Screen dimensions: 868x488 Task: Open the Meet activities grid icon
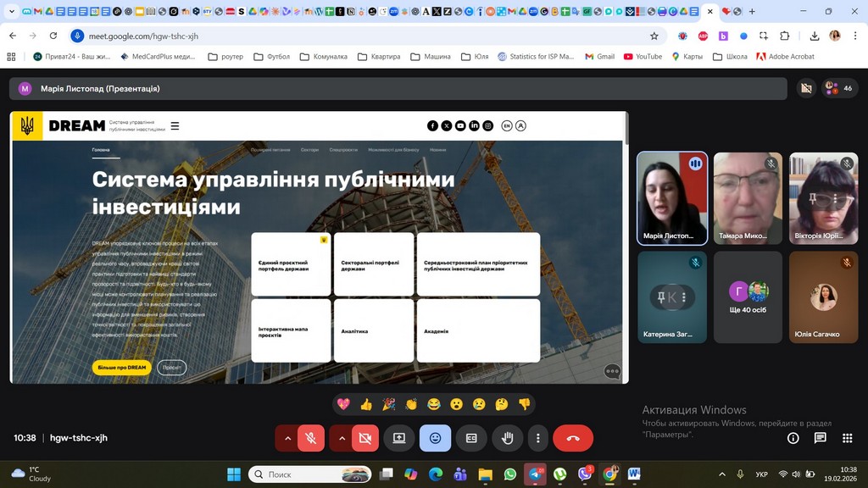847,438
